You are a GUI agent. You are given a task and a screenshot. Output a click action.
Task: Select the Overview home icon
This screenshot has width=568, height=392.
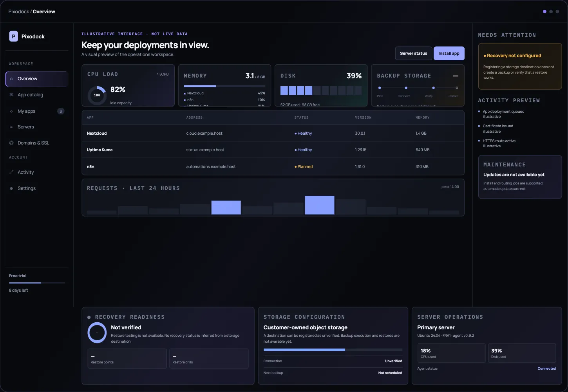pos(11,79)
